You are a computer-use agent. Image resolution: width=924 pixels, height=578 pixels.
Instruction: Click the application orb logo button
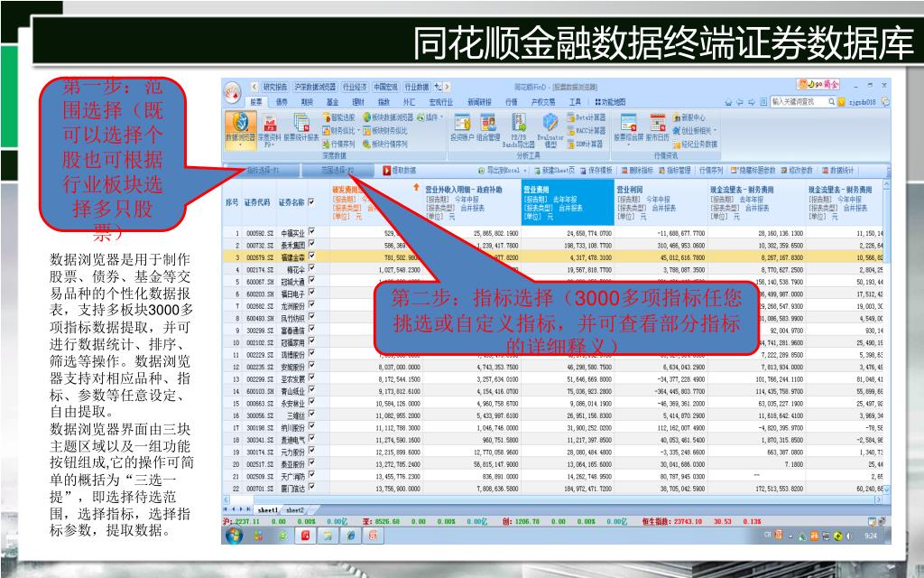(x=233, y=93)
